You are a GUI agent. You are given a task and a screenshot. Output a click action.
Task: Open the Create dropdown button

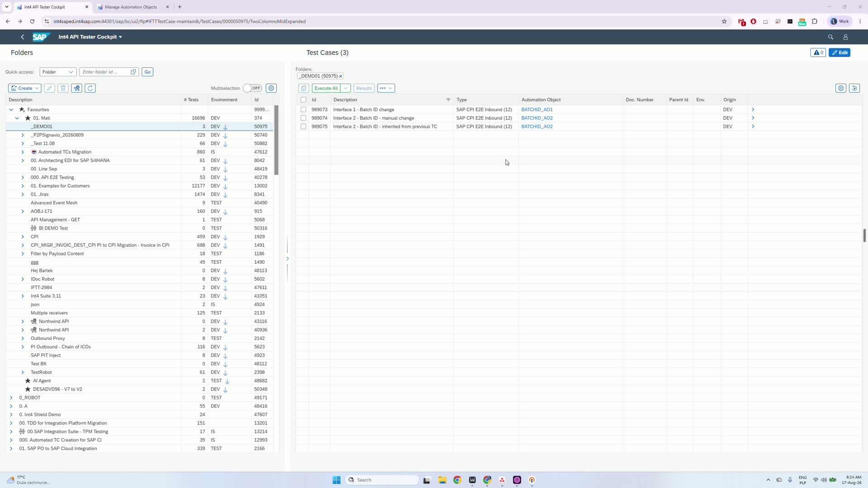(x=25, y=88)
